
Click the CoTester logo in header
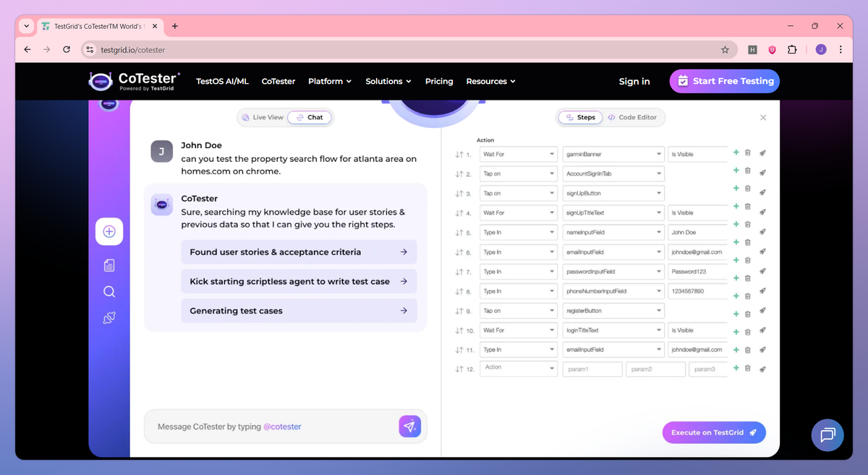coord(135,81)
